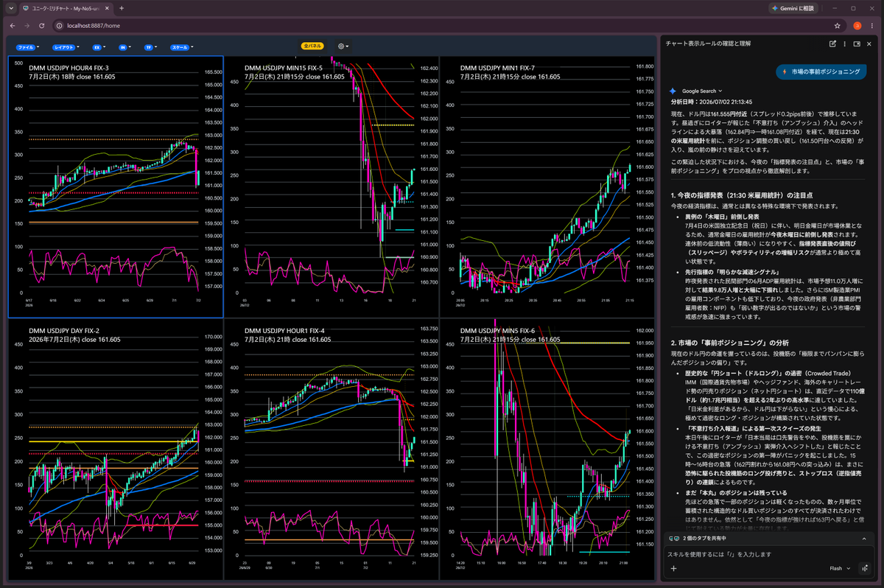Image resolution: width=884 pixels, height=588 pixels.
Task: Click the browser forward arrow
Action: [x=27, y=25]
